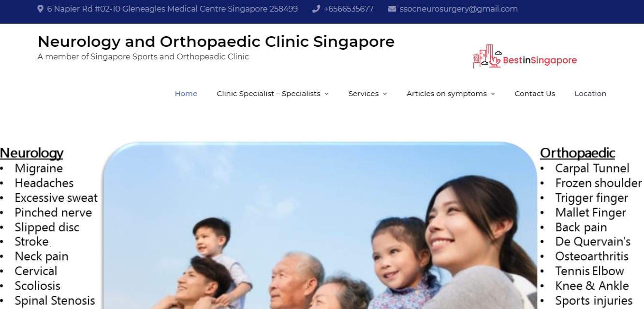Image resolution: width=644 pixels, height=309 pixels.
Task: Expand the Services dropdown chevron
Action: tap(385, 94)
